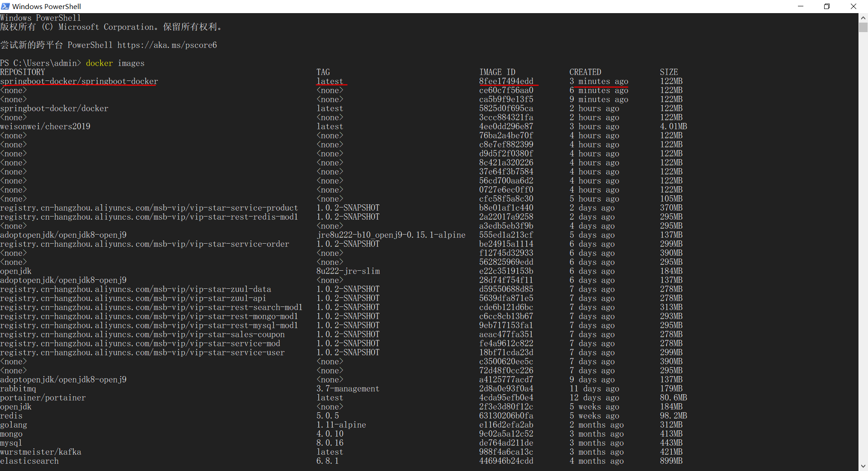Click the SIZE column header
This screenshot has width=868, height=471.
coord(669,72)
